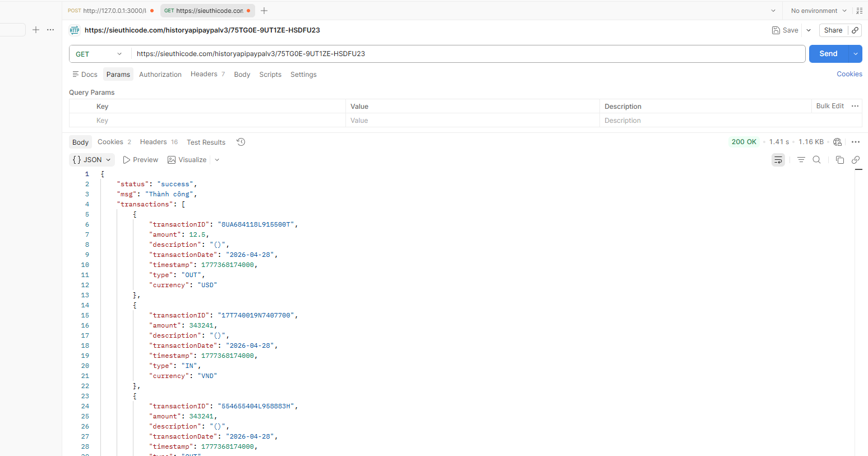Image resolution: width=868 pixels, height=456 pixels.
Task: Open the response three-dots options menu
Action: tap(856, 142)
